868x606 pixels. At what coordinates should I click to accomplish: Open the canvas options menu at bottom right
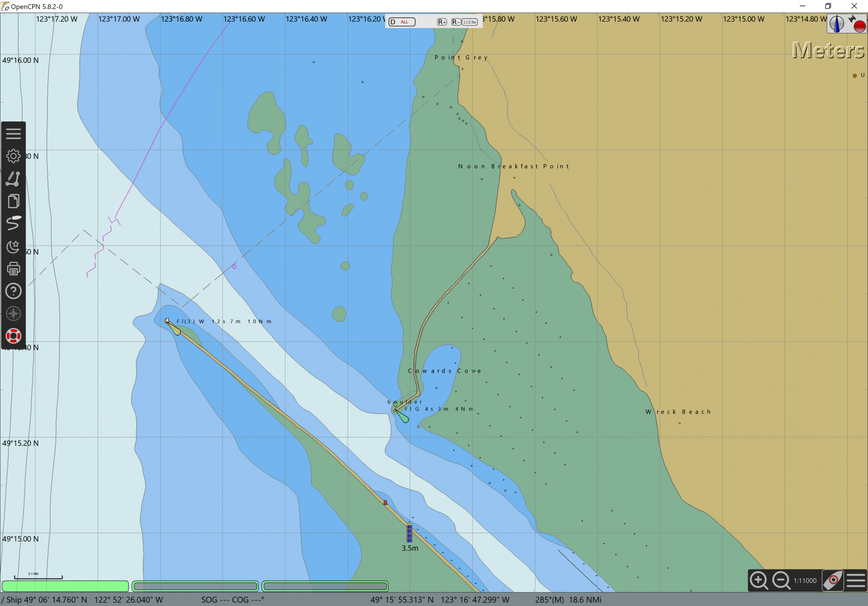click(856, 580)
